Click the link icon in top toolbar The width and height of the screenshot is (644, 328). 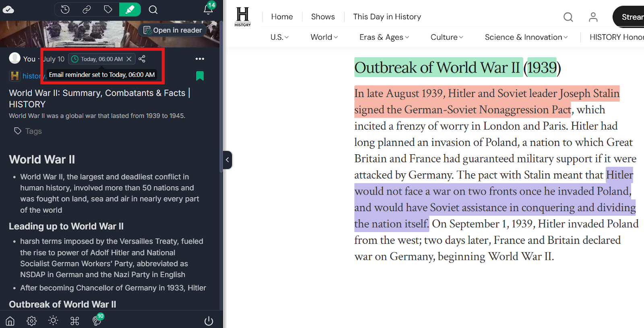pyautogui.click(x=87, y=10)
